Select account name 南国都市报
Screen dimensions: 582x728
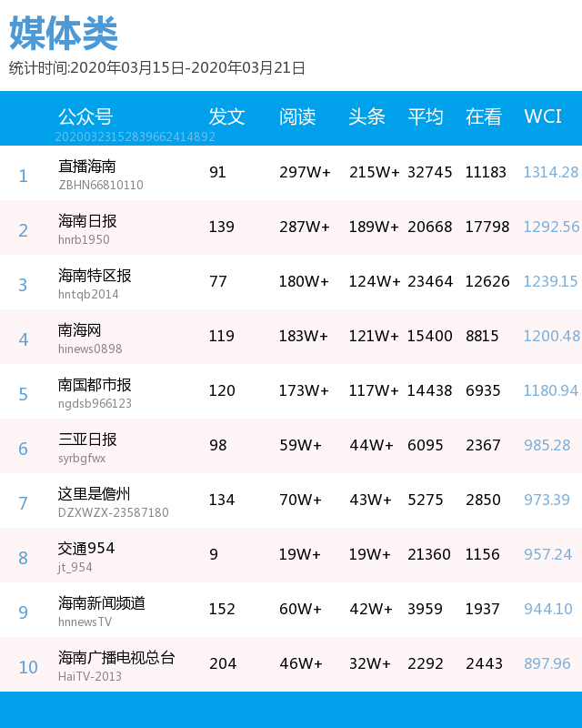pos(95,384)
